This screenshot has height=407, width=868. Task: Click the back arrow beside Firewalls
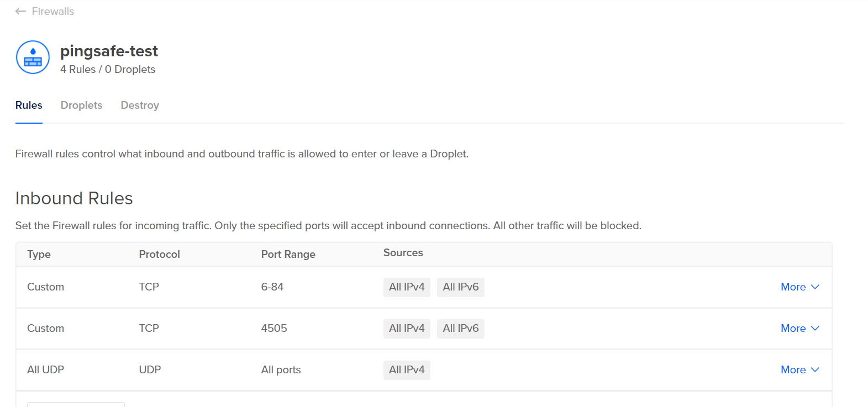[x=20, y=11]
